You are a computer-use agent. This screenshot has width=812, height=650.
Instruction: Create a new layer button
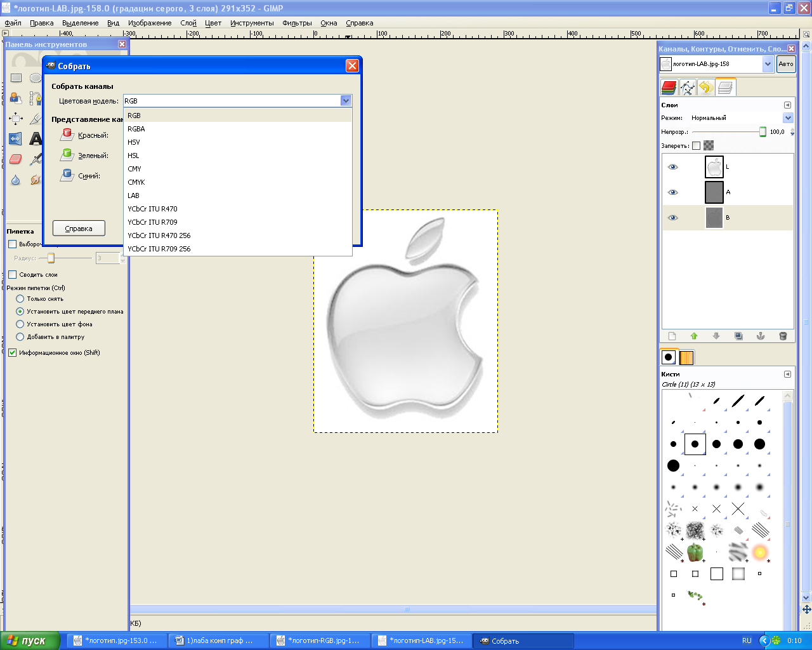[x=672, y=336]
